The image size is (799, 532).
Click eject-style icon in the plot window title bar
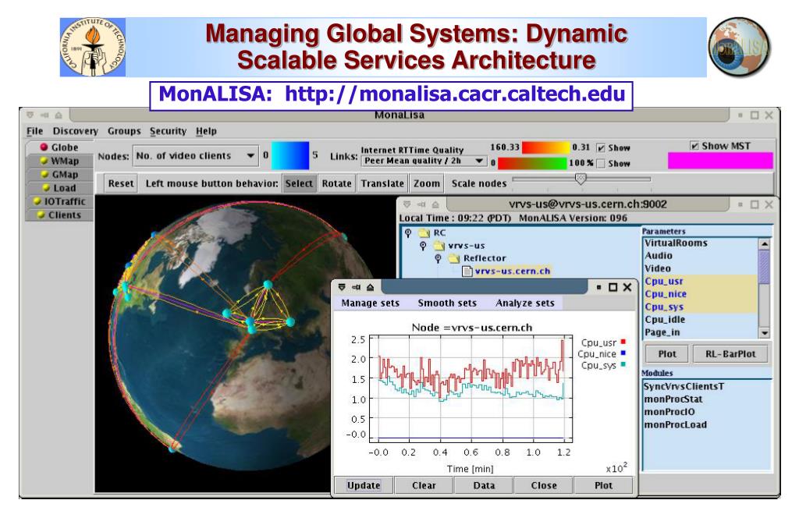click(371, 287)
